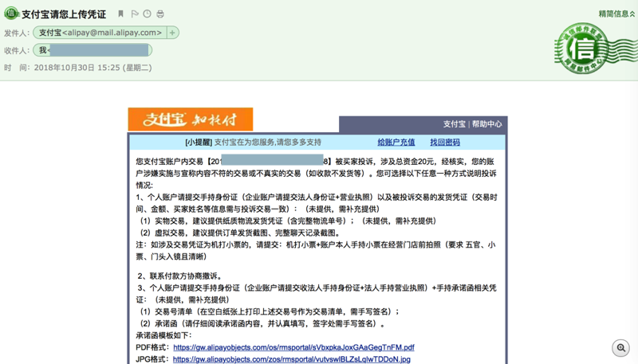Click text 承诺函模板如下

click(x=163, y=335)
